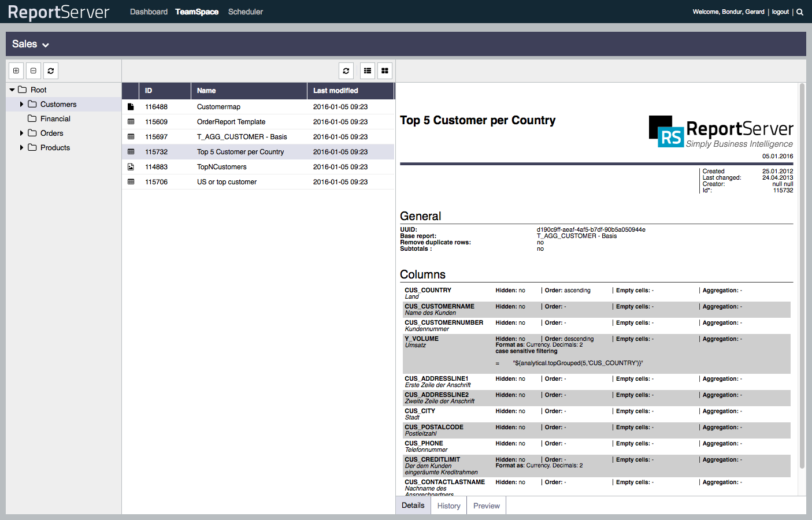Click the Products folder icon

click(32, 147)
